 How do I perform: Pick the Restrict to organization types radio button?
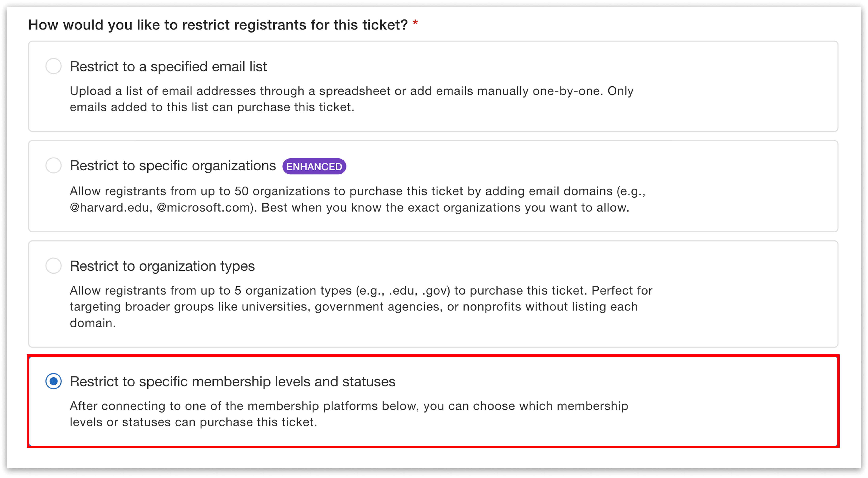54,266
